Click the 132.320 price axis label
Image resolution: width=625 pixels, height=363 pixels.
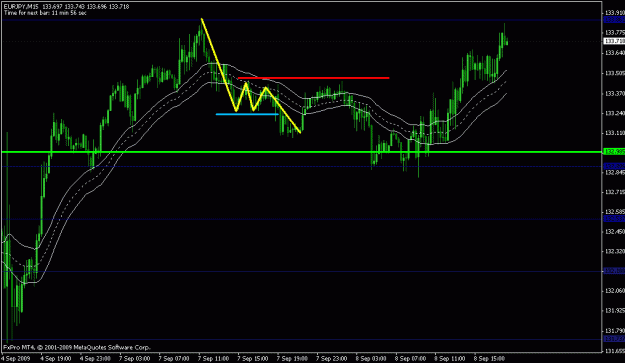tap(614, 251)
